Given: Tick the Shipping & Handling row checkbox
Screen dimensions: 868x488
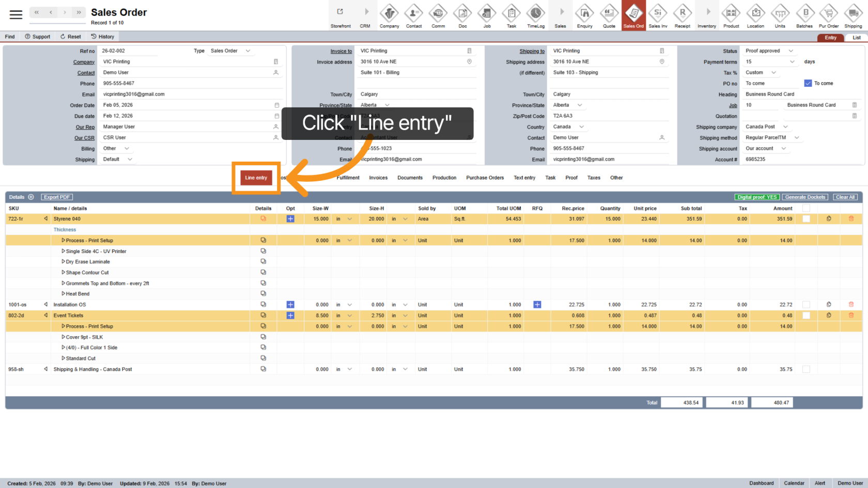Looking at the screenshot, I should (806, 369).
